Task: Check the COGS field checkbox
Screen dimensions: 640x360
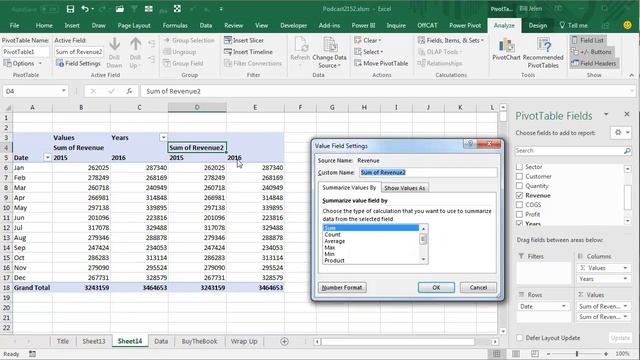Action: (519, 205)
